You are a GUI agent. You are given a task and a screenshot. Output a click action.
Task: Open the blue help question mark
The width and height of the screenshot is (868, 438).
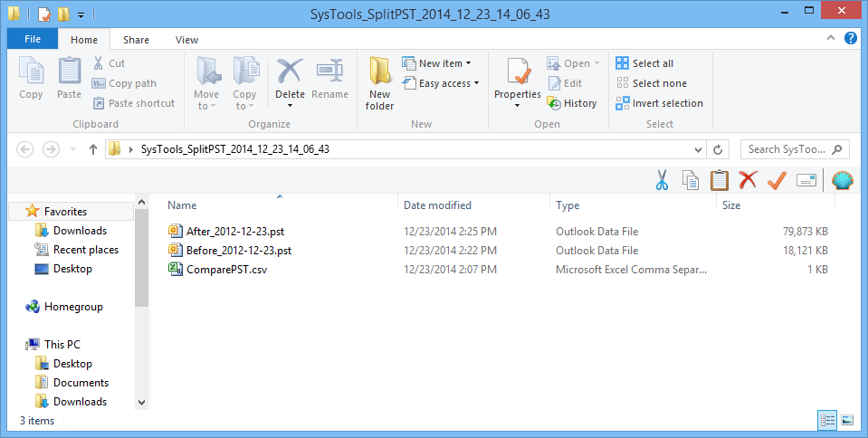point(850,38)
